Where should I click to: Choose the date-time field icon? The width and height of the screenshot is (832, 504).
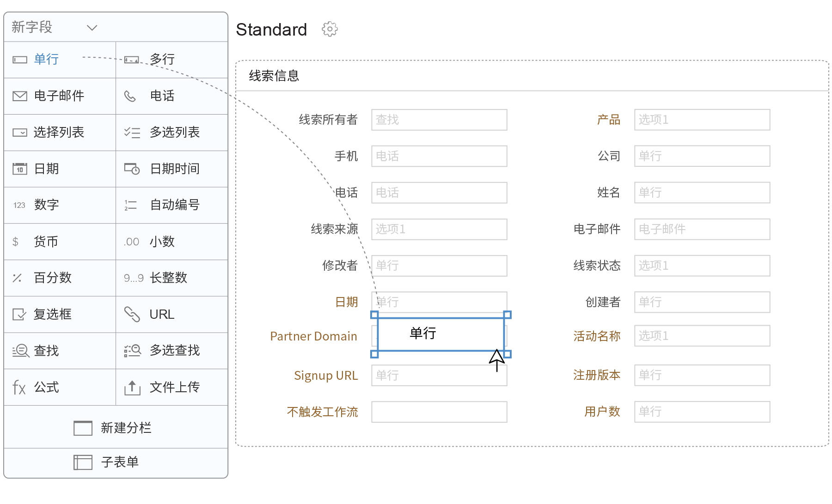coord(132,169)
